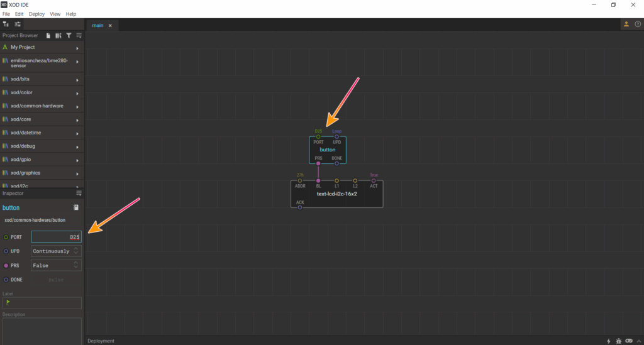Create a new patch with the file icon
644x345 pixels.
[x=48, y=36]
